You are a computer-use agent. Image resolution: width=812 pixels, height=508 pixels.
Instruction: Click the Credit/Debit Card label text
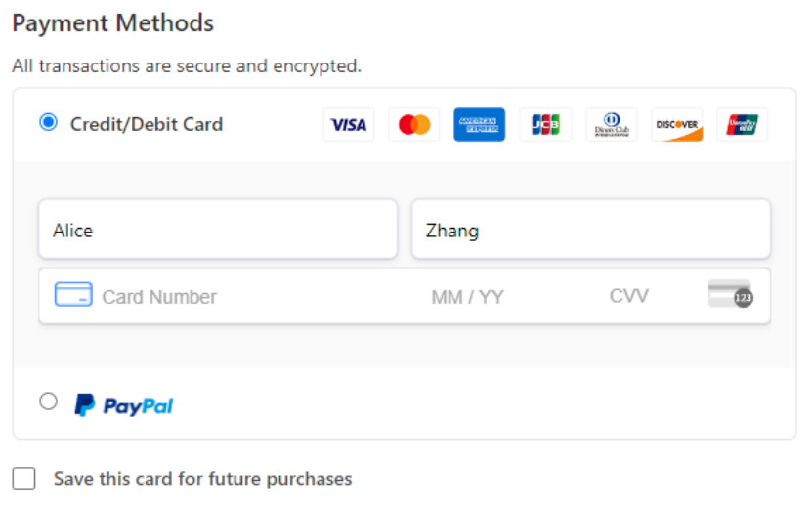(x=147, y=124)
